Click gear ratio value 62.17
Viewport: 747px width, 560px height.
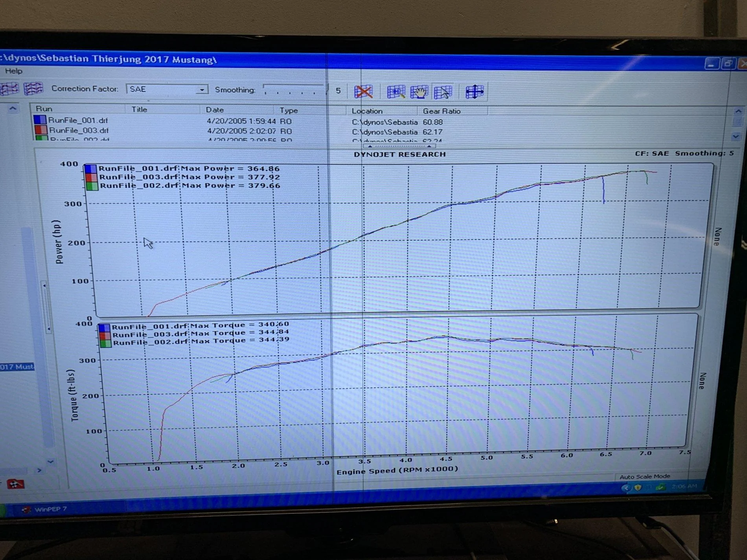click(x=432, y=132)
